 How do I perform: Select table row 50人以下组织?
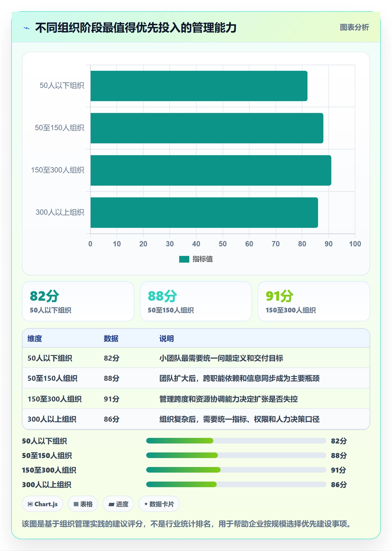[196, 358]
